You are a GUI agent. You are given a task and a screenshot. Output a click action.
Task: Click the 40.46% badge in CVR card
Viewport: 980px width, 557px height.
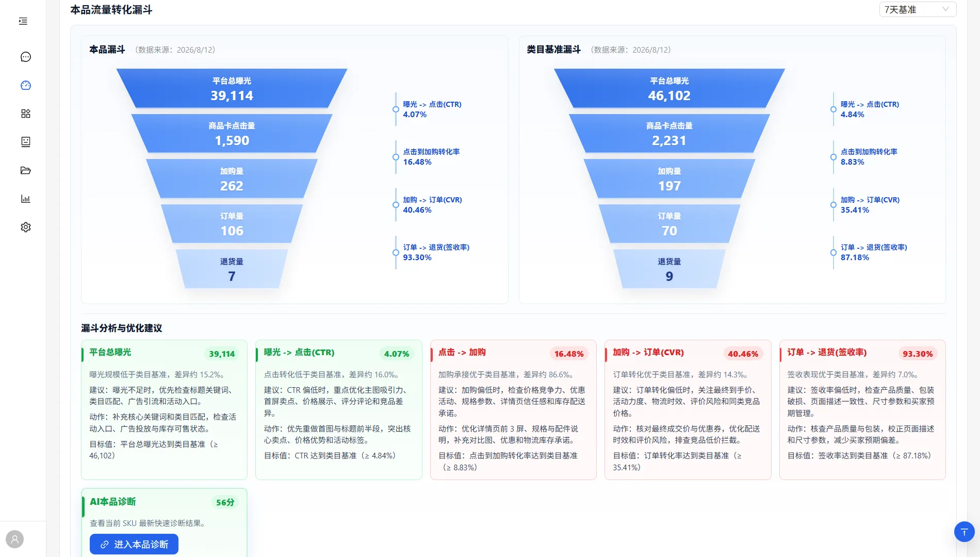point(743,354)
